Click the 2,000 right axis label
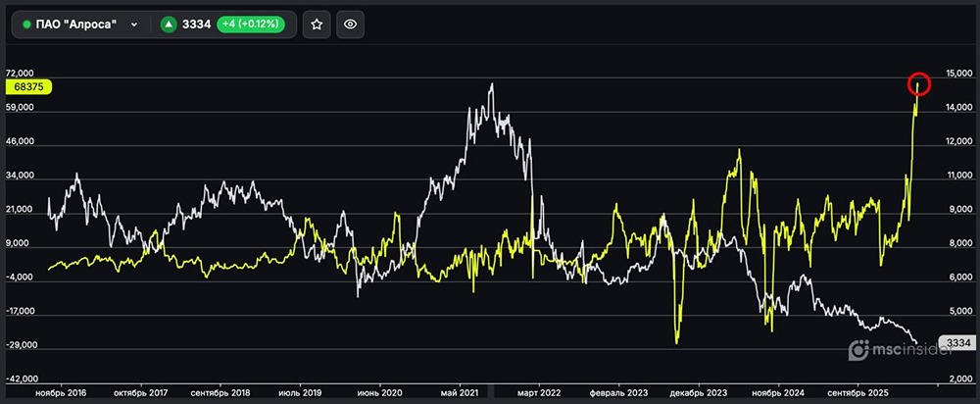 pyautogui.click(x=960, y=379)
